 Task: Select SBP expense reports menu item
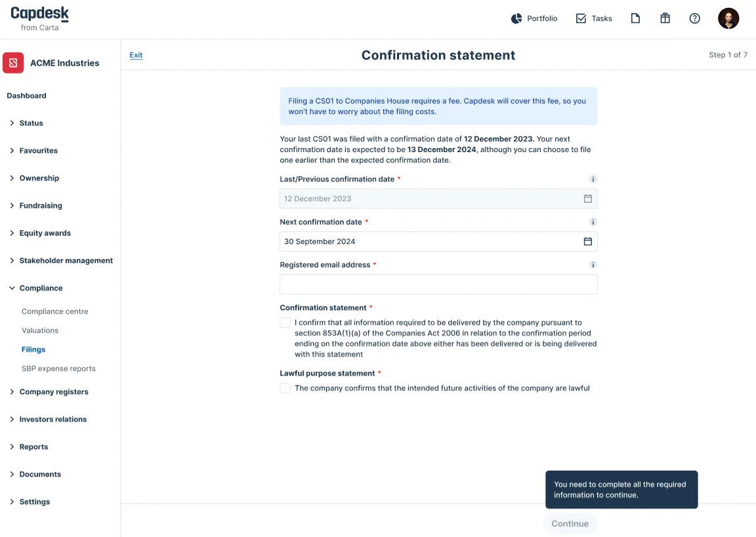point(58,368)
